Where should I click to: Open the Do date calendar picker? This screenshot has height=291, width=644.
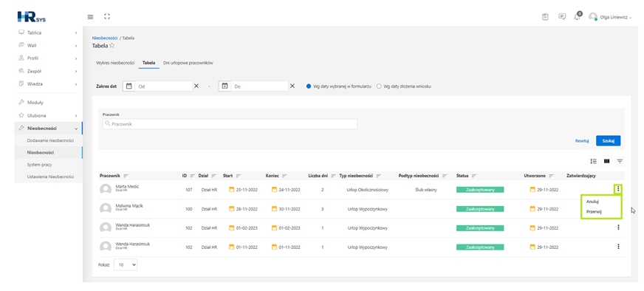click(225, 86)
